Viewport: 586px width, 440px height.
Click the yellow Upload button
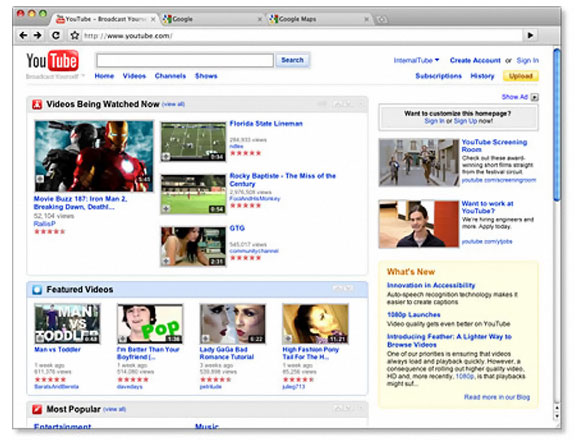(x=521, y=76)
